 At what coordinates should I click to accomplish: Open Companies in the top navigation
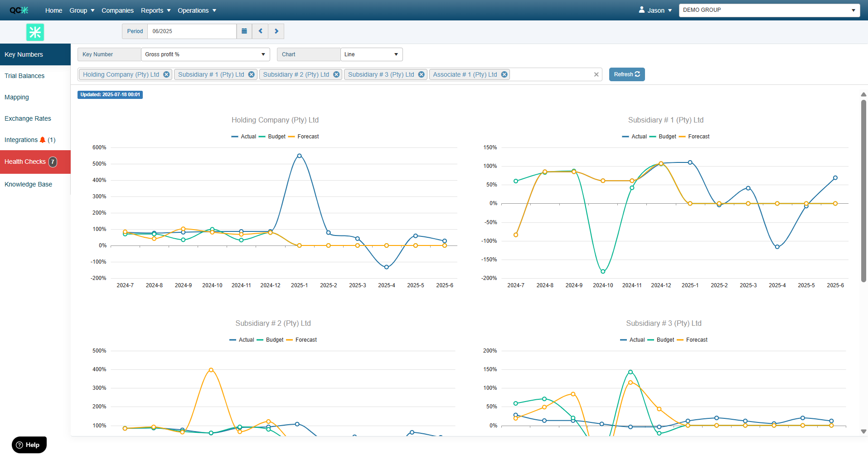(117, 10)
